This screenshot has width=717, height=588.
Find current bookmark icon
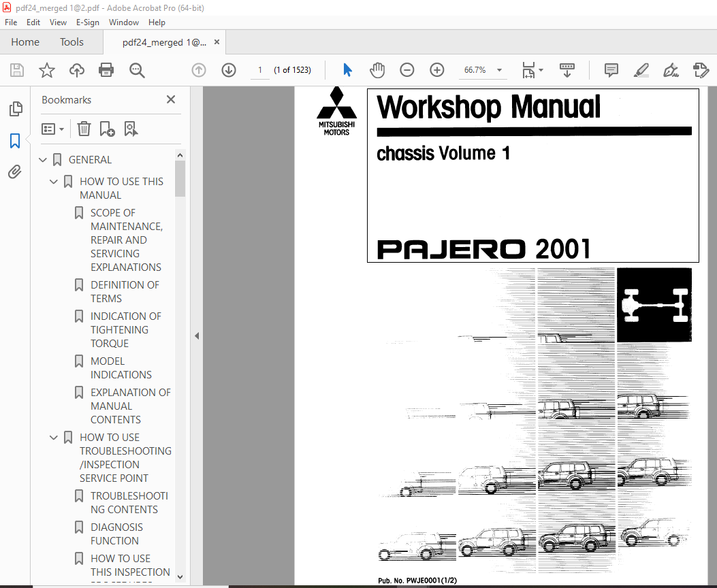[x=131, y=129]
